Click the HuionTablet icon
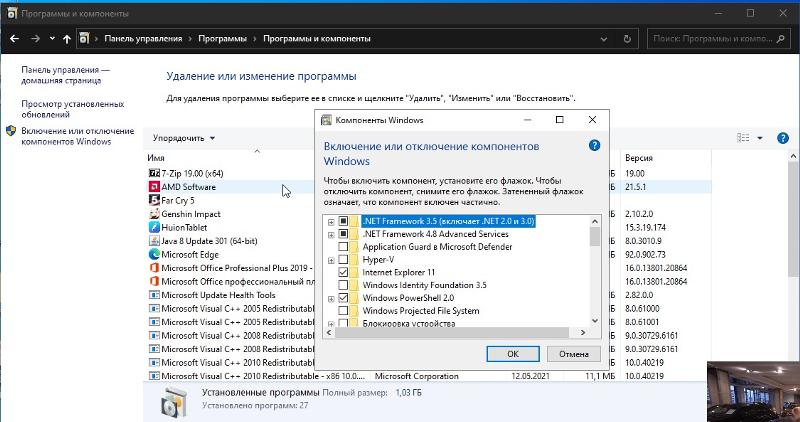Viewport: 800px width, 422px height. click(154, 228)
